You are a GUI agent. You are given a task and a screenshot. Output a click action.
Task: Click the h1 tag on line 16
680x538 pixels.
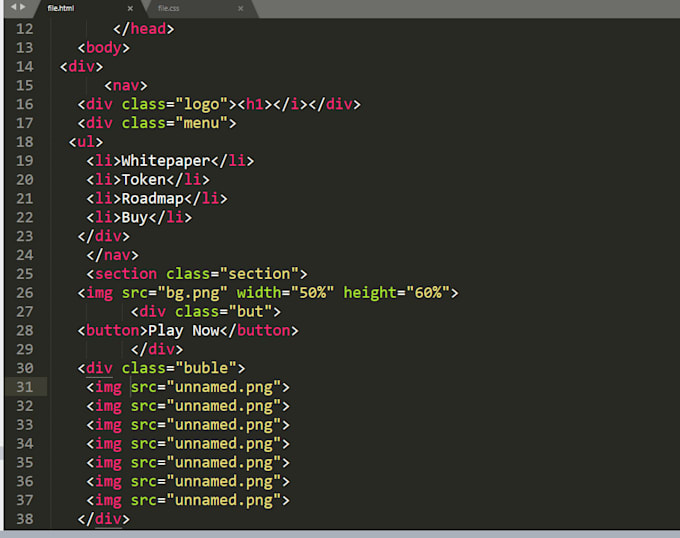(x=255, y=104)
